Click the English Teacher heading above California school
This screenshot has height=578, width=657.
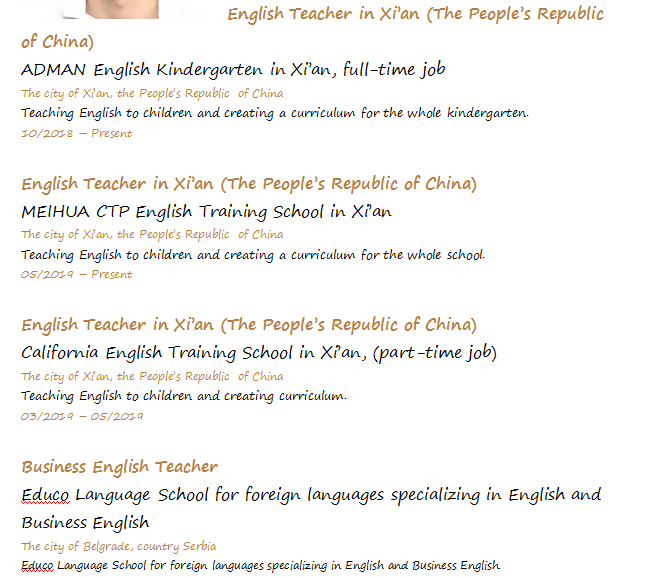[249, 325]
